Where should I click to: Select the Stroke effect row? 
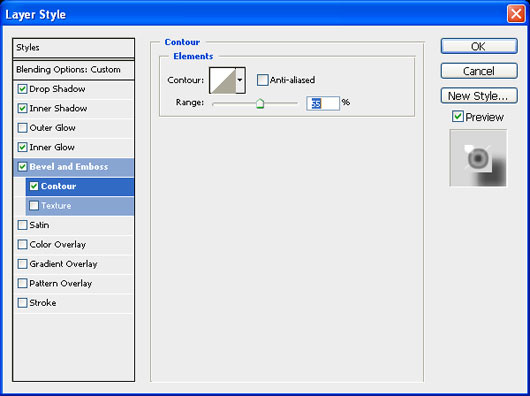[73, 303]
